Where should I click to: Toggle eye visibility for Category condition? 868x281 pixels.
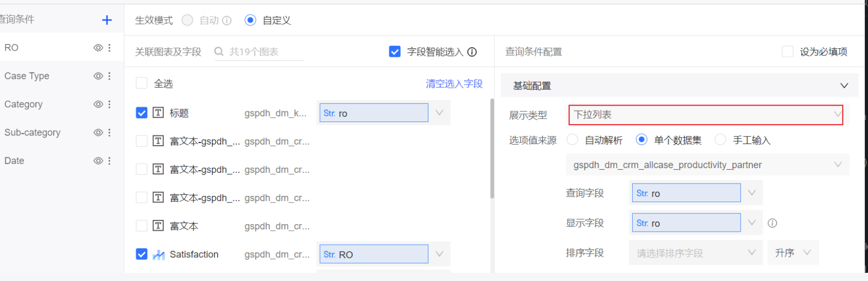click(98, 104)
